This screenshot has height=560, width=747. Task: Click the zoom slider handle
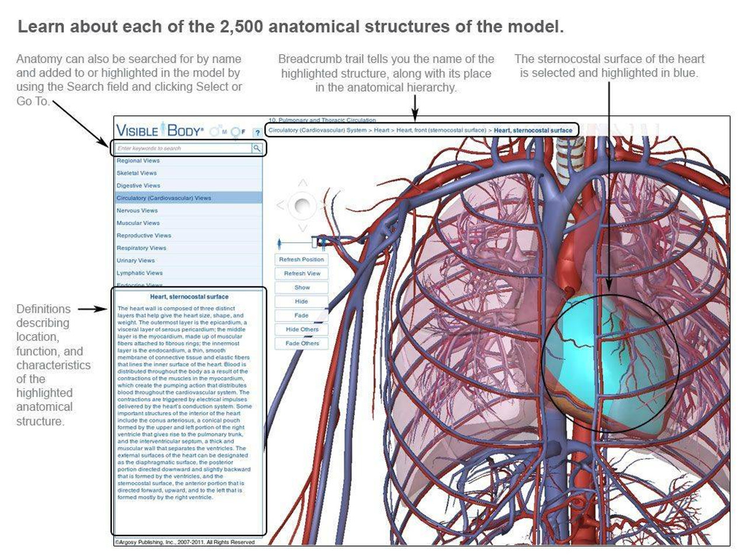coord(315,242)
